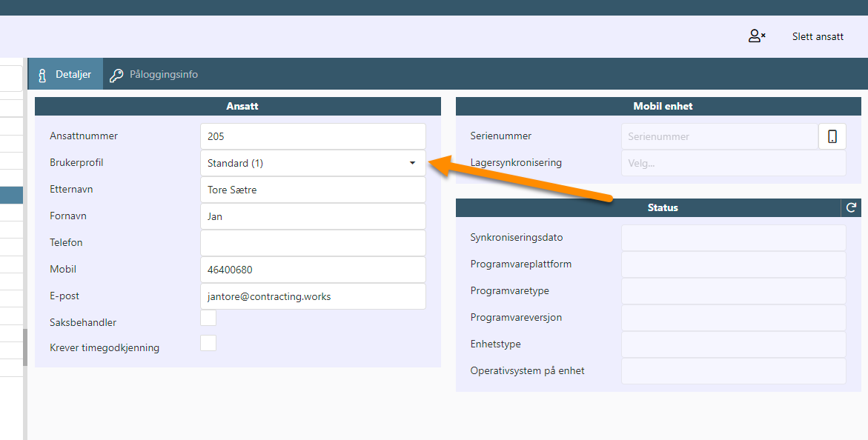Open the Brukerprofil dropdown arrow
This screenshot has height=440, width=868.
click(x=412, y=163)
